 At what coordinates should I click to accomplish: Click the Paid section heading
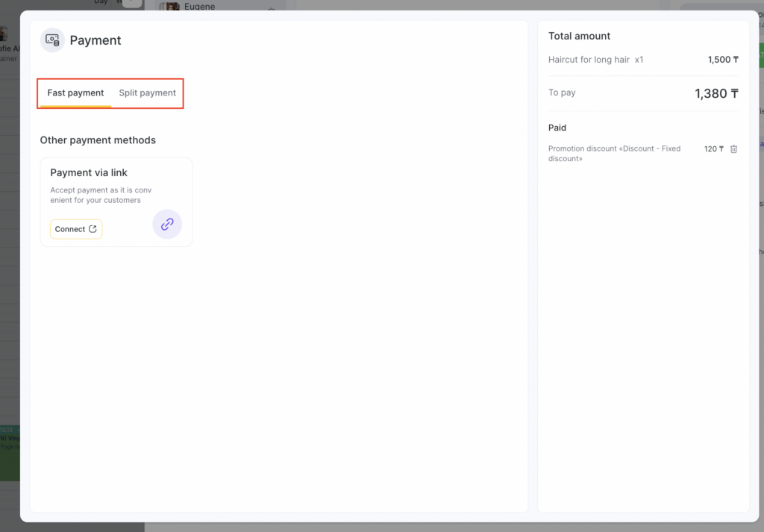tap(557, 128)
